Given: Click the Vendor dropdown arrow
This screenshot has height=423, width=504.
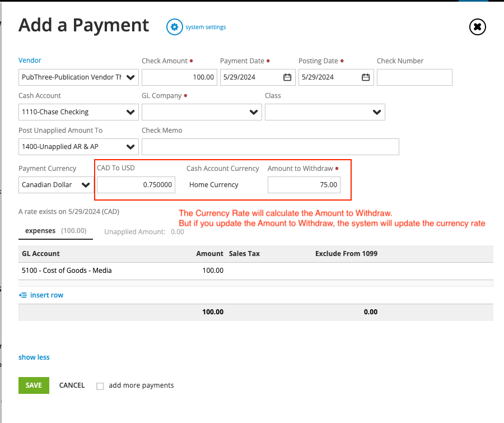Looking at the screenshot, I should coord(130,77).
